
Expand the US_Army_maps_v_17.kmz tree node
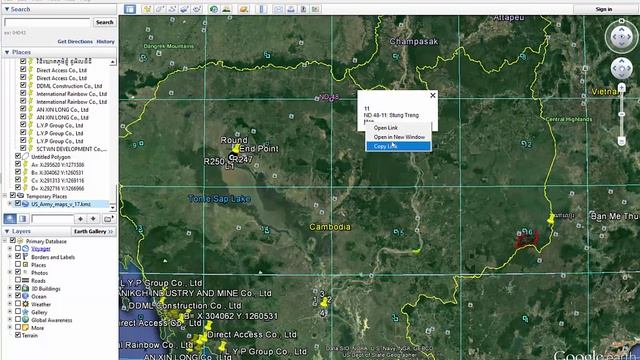tap(10, 204)
